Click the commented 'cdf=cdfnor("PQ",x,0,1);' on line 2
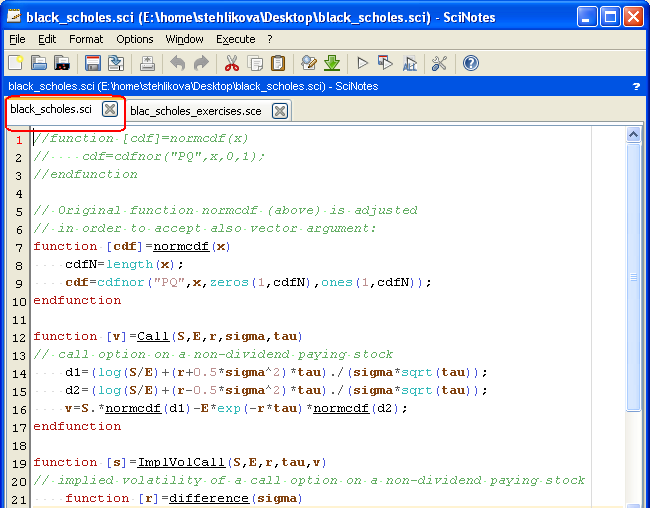The width and height of the screenshot is (650, 508). tap(173, 156)
